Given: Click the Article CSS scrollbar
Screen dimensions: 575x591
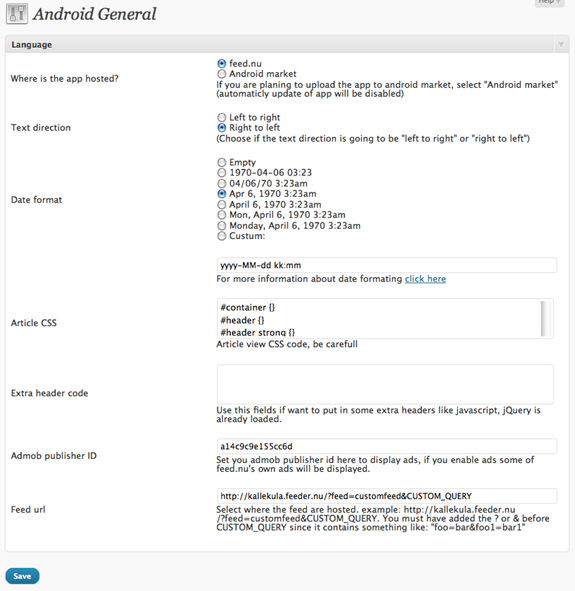Looking at the screenshot, I should [546, 318].
